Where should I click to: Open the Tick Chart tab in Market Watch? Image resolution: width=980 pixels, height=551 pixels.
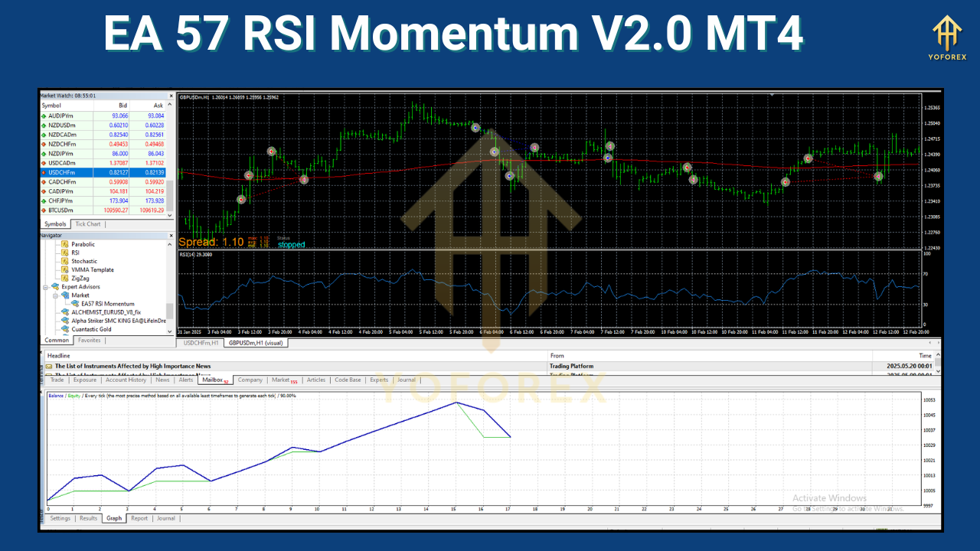[87, 223]
